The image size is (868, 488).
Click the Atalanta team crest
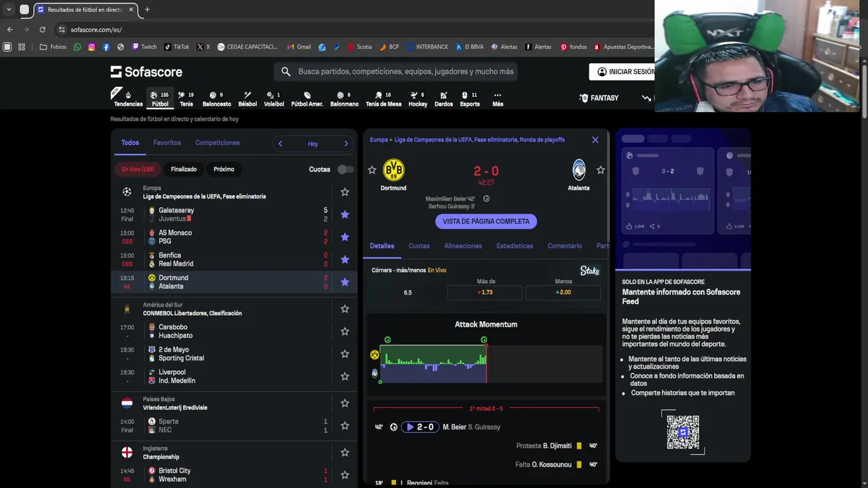pos(579,170)
